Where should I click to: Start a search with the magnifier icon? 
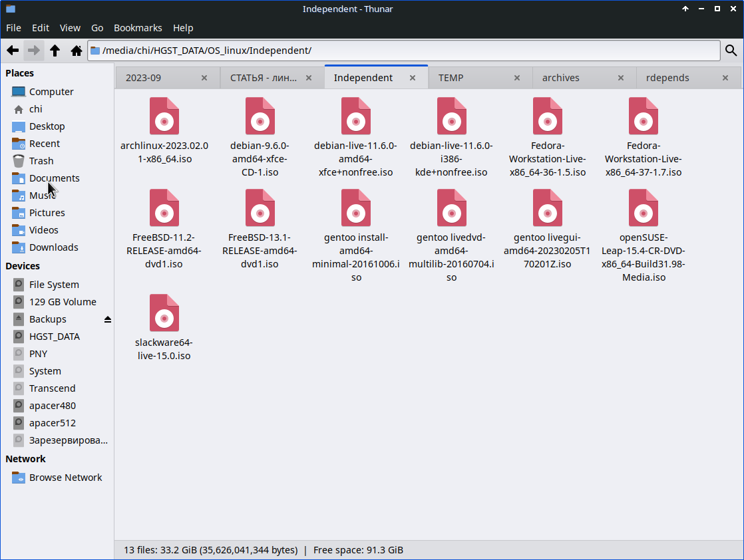(x=731, y=51)
